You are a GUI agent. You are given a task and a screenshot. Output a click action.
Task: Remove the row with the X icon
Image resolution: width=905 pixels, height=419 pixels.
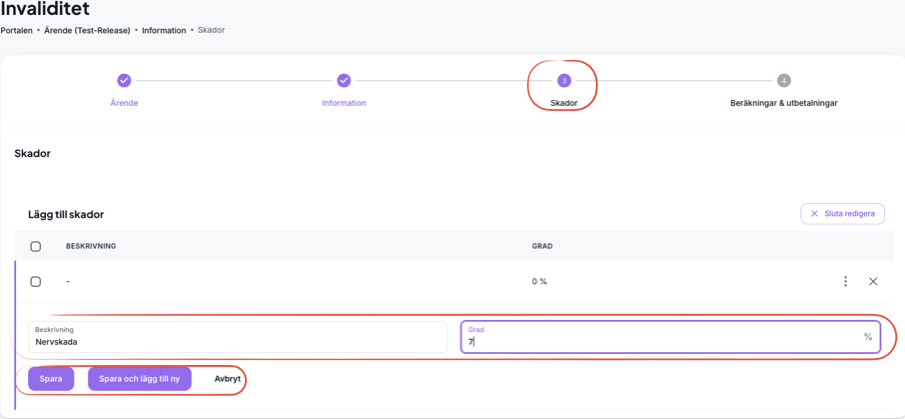tap(873, 282)
